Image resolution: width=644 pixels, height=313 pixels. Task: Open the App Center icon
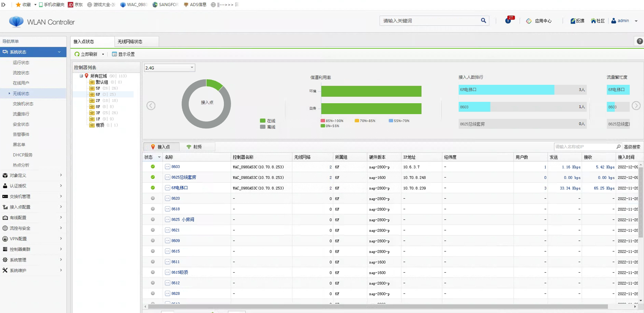click(x=529, y=21)
